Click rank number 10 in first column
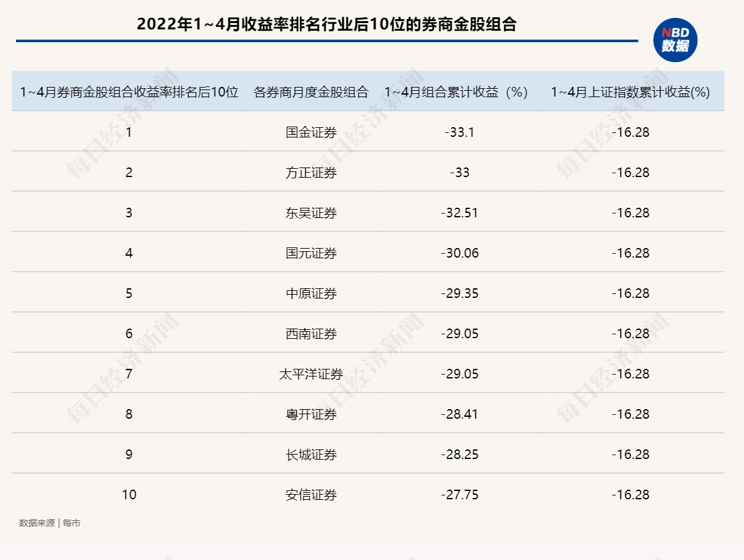 pyautogui.click(x=129, y=495)
